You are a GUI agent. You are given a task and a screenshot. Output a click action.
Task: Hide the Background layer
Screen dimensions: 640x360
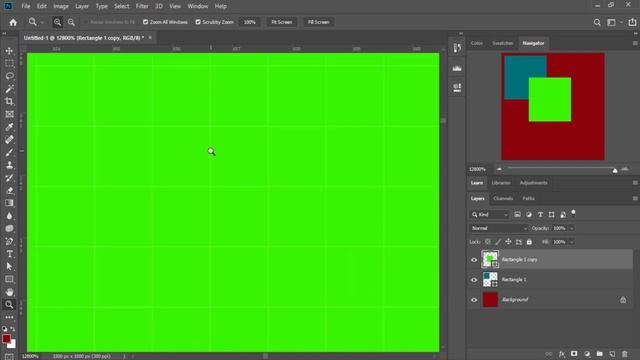(x=474, y=300)
